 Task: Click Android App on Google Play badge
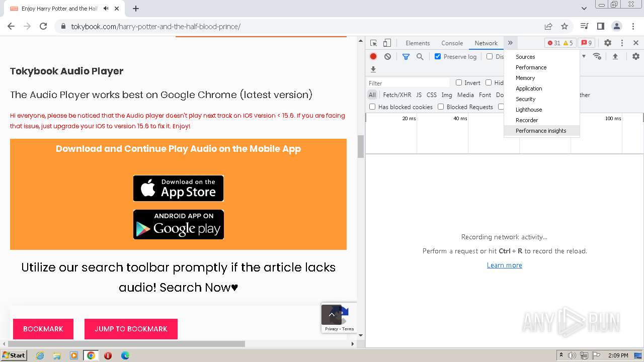[x=179, y=224]
